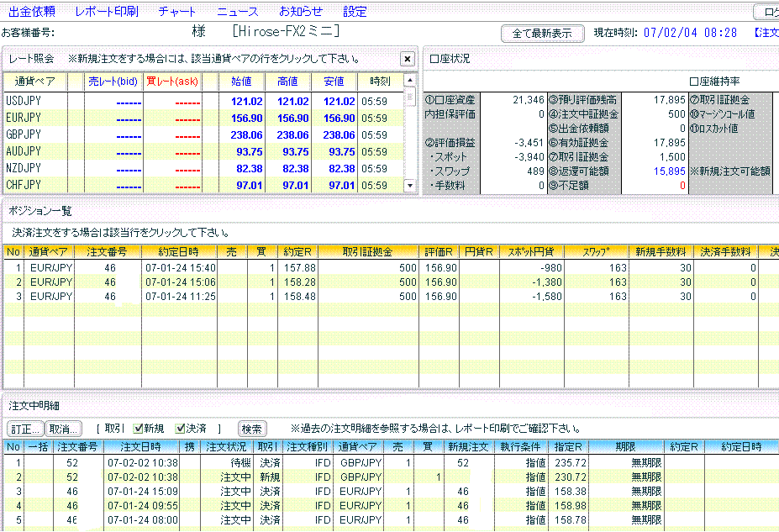
Task: Toggle the 新規 checkbox
Action: coord(138,428)
